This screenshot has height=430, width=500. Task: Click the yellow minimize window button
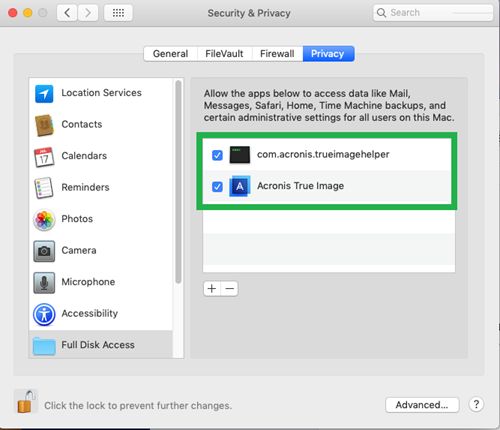[x=28, y=13]
